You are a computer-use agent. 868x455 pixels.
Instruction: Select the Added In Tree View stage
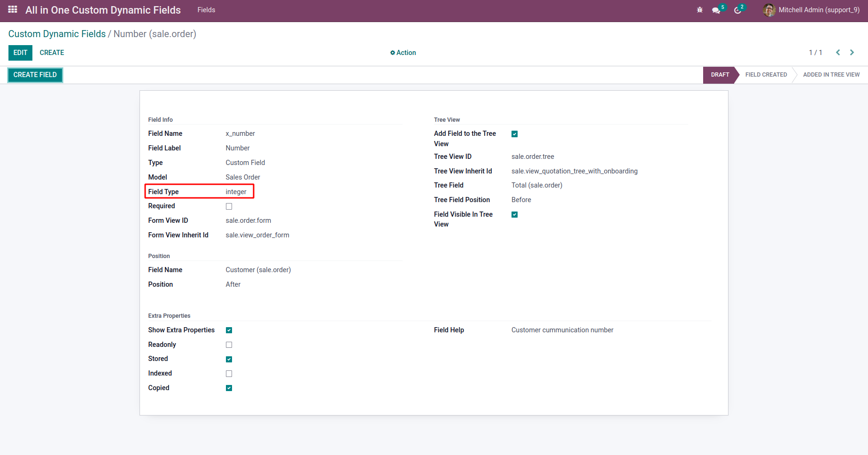pos(831,75)
